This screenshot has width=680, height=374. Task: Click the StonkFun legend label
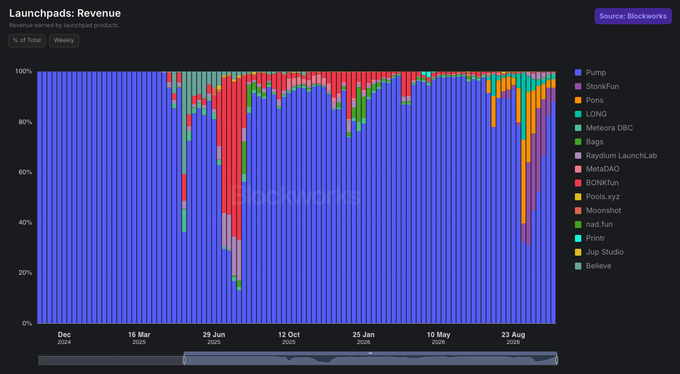[602, 86]
